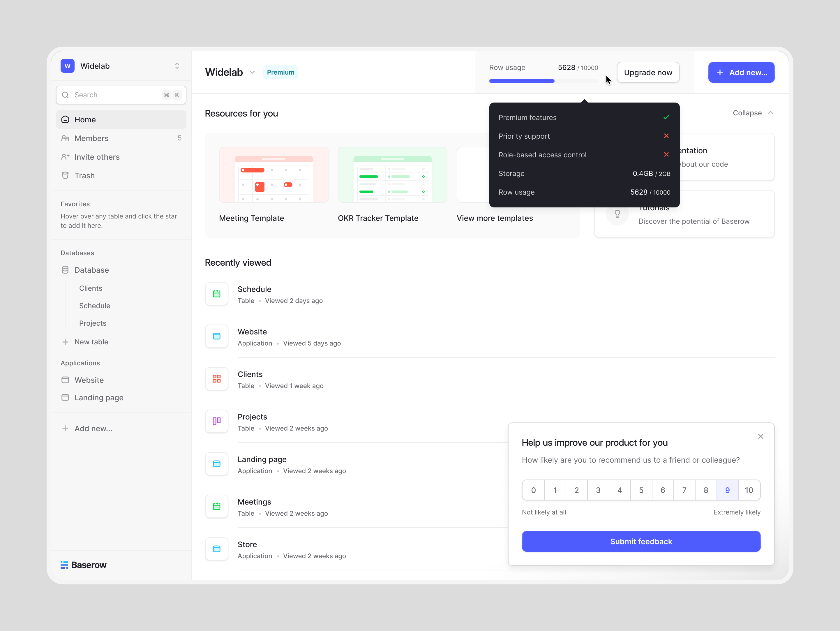
Task: Click the Website application window icon in sidebar
Action: (x=65, y=380)
